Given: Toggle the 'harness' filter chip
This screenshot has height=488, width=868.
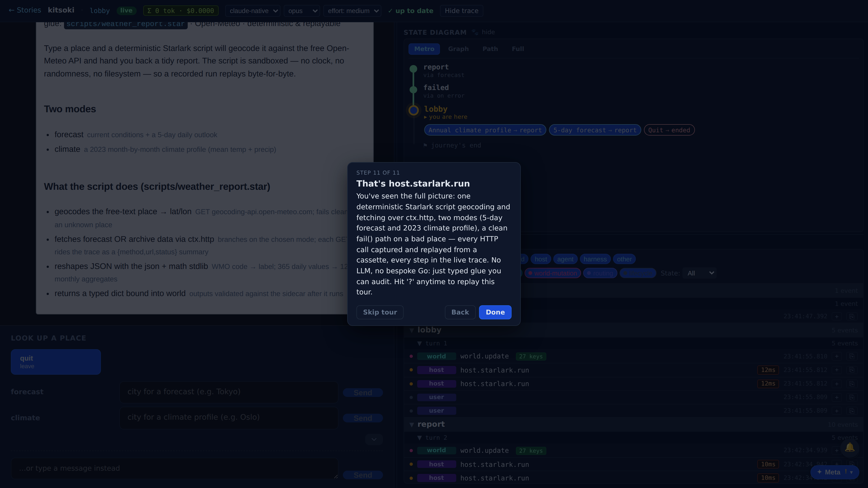Looking at the screenshot, I should pos(595,259).
